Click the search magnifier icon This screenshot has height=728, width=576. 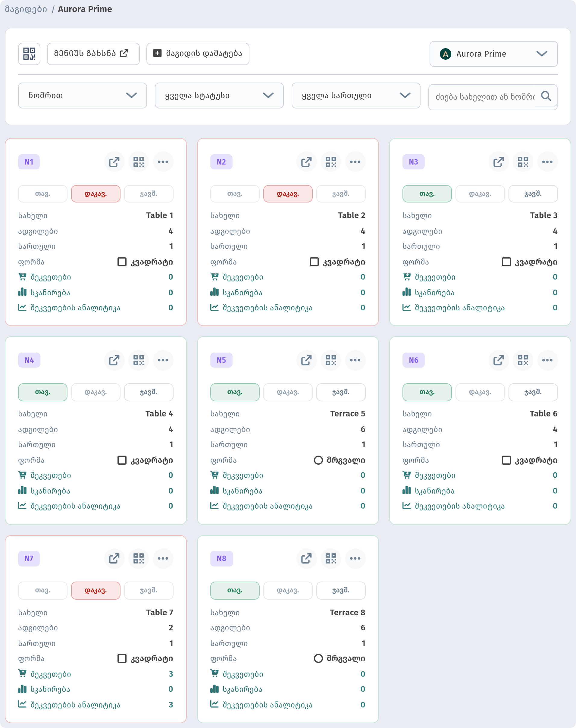tap(546, 96)
